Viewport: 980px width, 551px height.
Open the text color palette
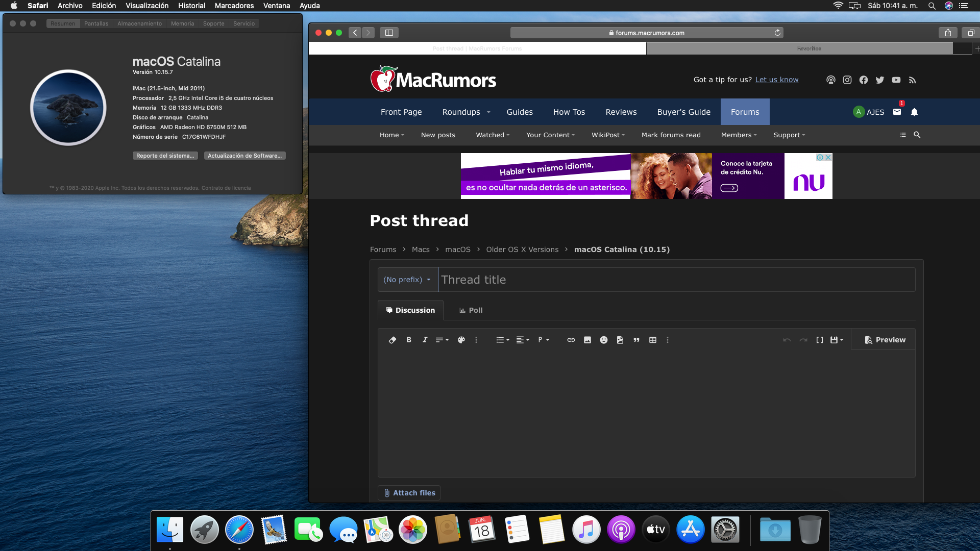point(461,340)
